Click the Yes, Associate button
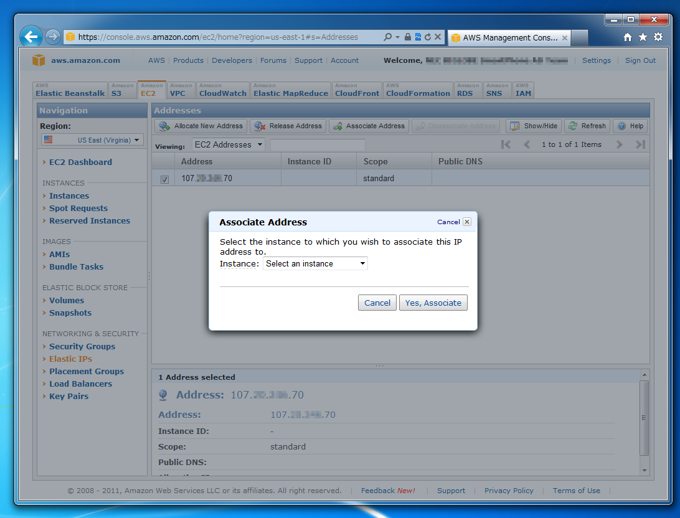The height and width of the screenshot is (518, 680). click(x=433, y=303)
